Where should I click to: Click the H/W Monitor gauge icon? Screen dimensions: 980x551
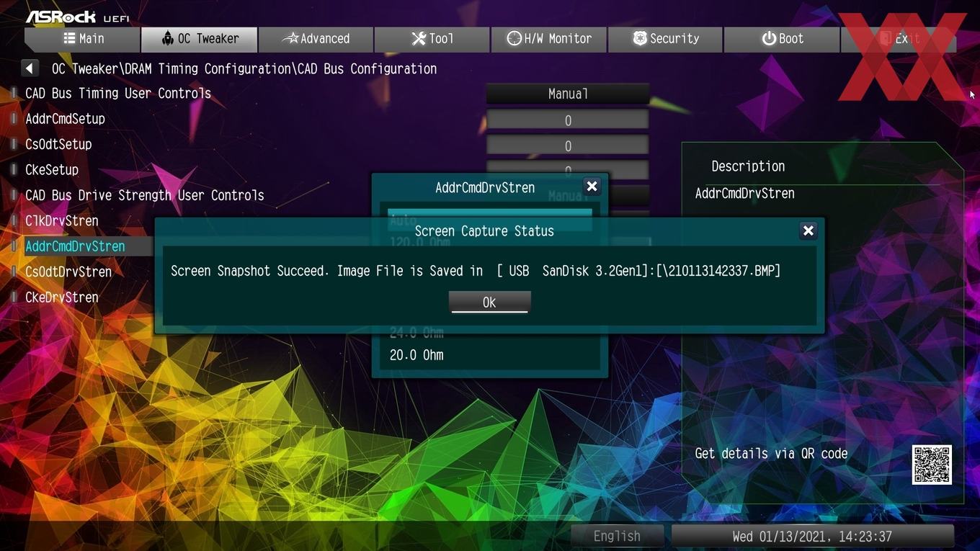pyautogui.click(x=514, y=38)
